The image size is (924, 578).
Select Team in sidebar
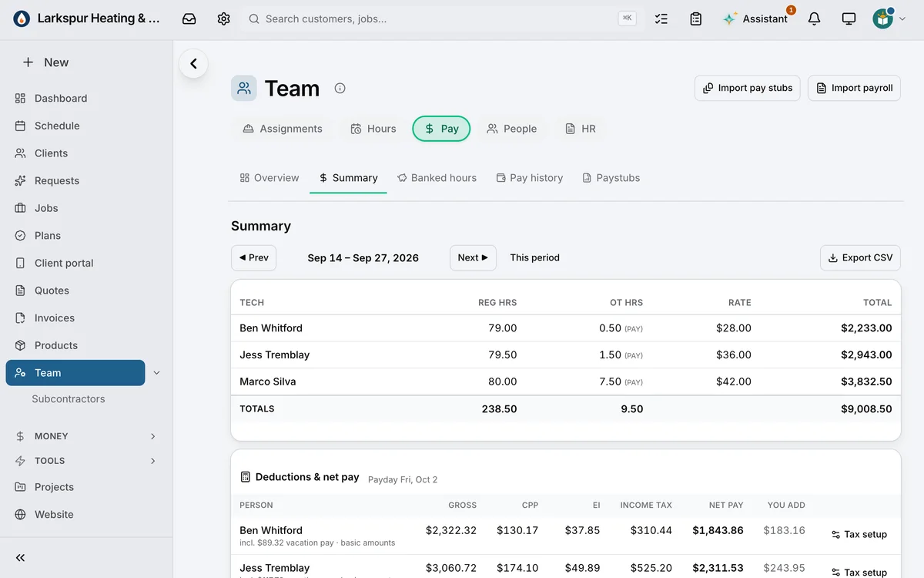(x=75, y=373)
